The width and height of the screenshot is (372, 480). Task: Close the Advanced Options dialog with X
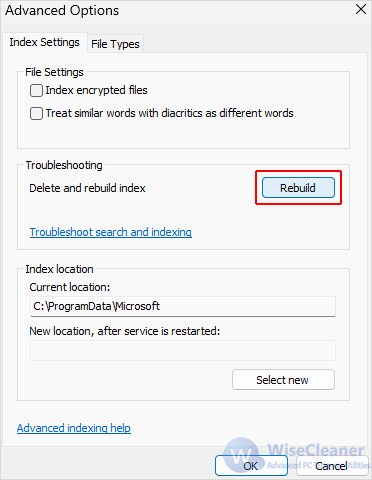tap(361, 9)
